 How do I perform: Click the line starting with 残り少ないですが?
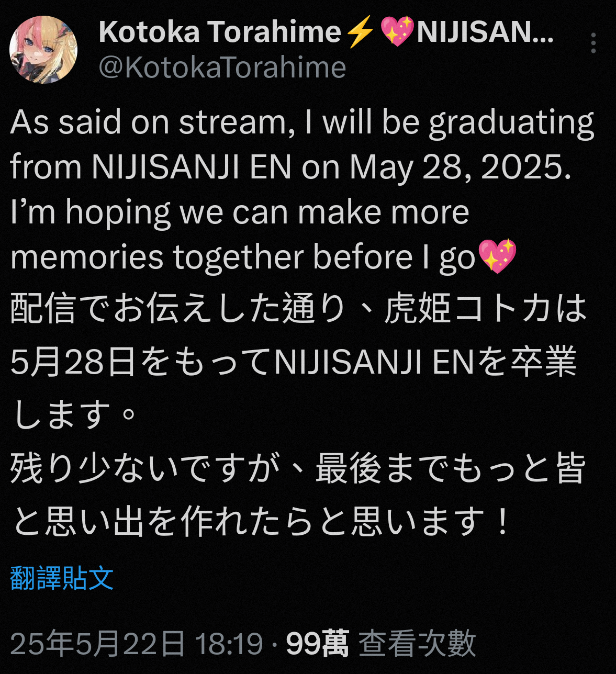298,468
